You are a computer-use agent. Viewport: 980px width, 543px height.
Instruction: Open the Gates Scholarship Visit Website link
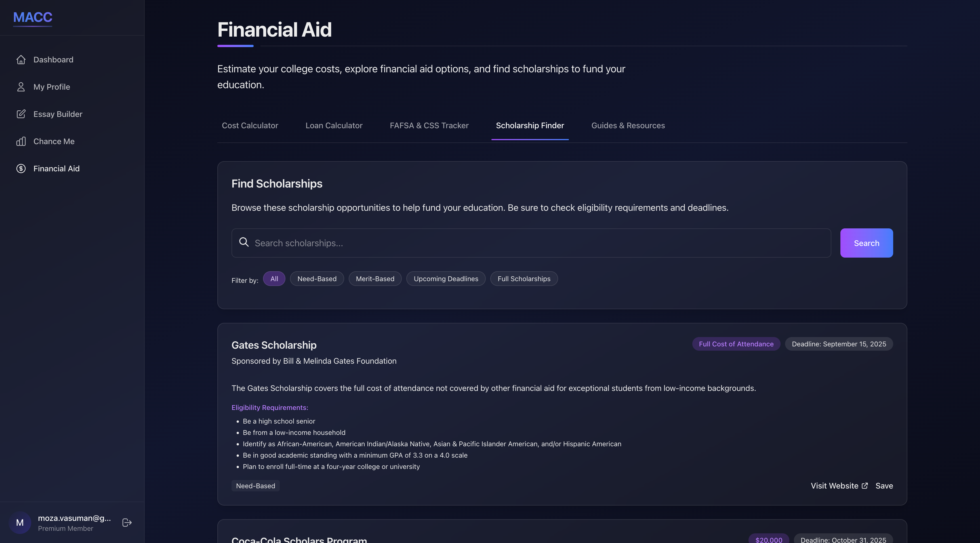839,485
